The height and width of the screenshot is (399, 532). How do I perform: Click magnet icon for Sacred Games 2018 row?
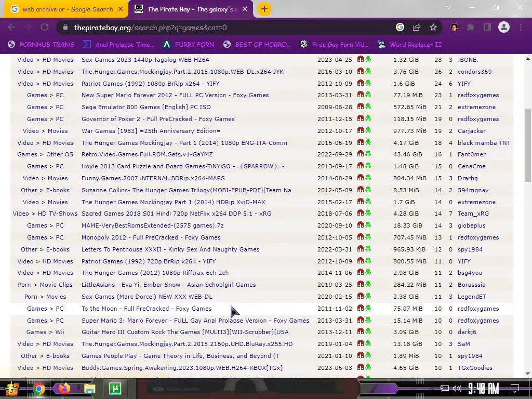tap(361, 213)
